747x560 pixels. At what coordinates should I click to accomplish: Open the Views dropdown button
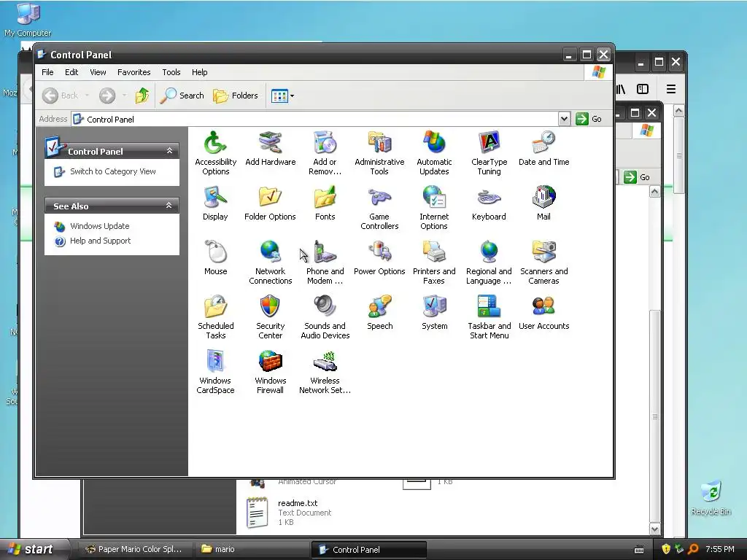(282, 96)
